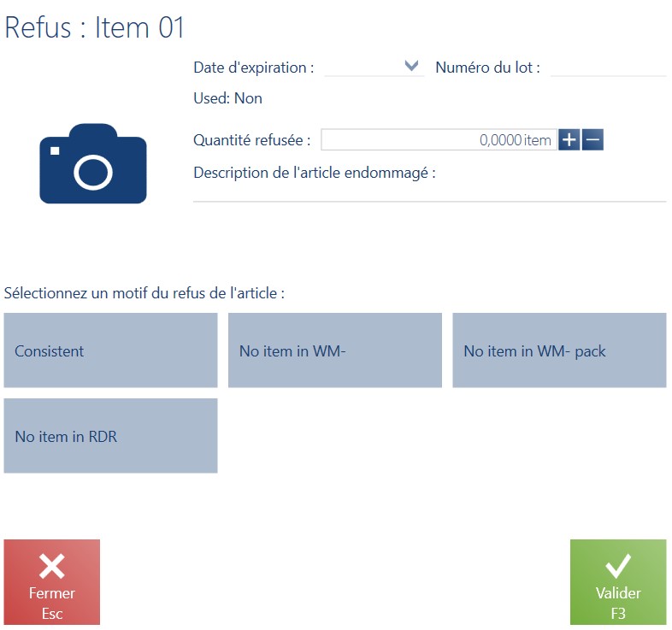Decrease refused quantity with minus button
Viewport: 672px width, 630px height.
tap(592, 139)
